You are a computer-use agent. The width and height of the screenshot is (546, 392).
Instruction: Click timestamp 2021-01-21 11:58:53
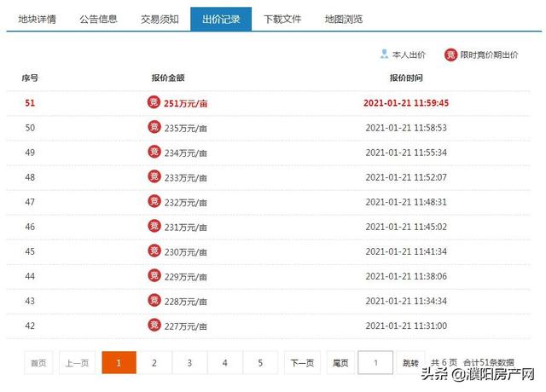pyautogui.click(x=406, y=128)
